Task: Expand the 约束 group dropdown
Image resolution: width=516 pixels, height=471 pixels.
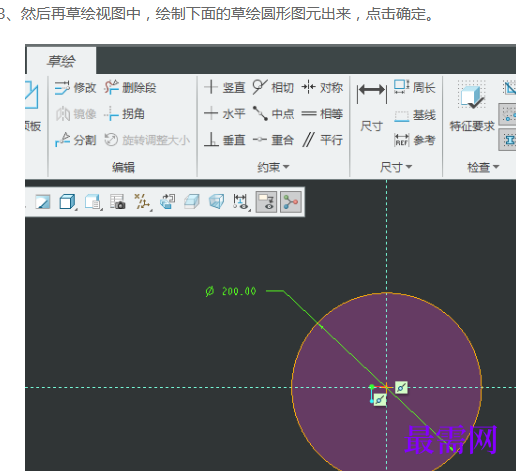Action: point(273,167)
